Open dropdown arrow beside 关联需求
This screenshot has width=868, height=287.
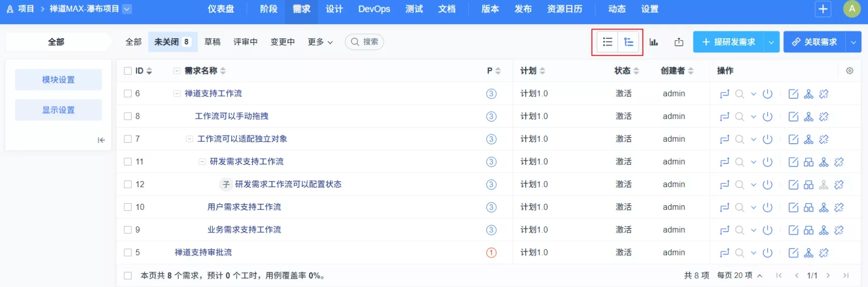853,42
